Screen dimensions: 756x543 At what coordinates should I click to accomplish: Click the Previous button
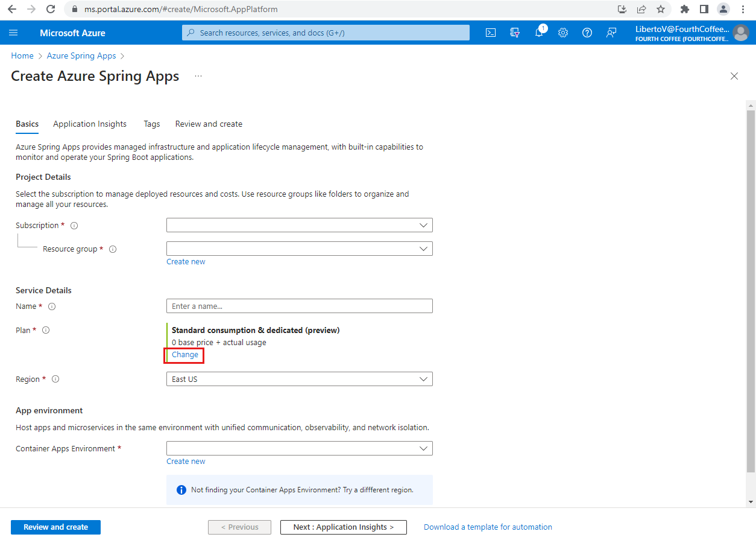(239, 527)
